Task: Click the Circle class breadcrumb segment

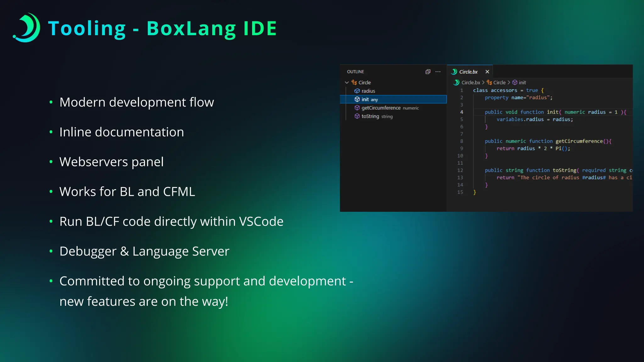Action: point(499,82)
